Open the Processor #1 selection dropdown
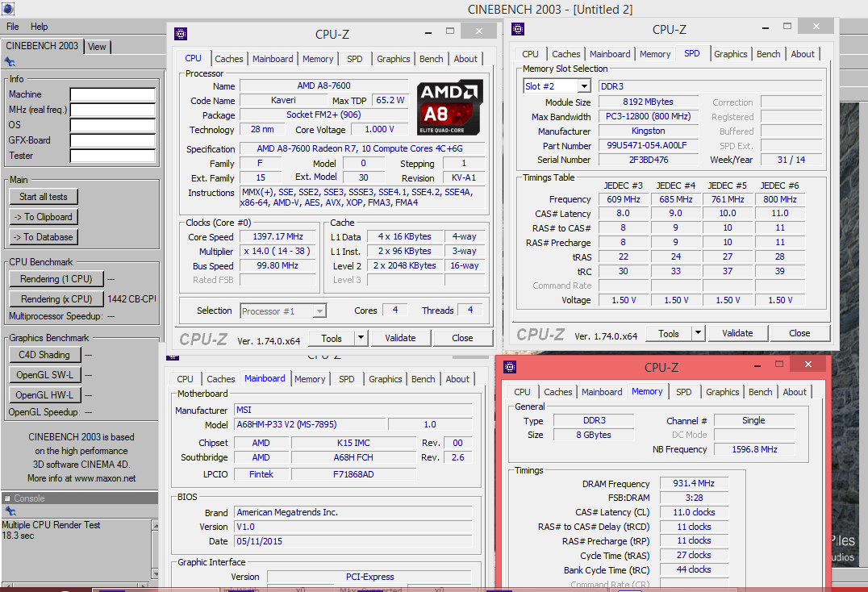This screenshot has width=868, height=592. coord(319,311)
